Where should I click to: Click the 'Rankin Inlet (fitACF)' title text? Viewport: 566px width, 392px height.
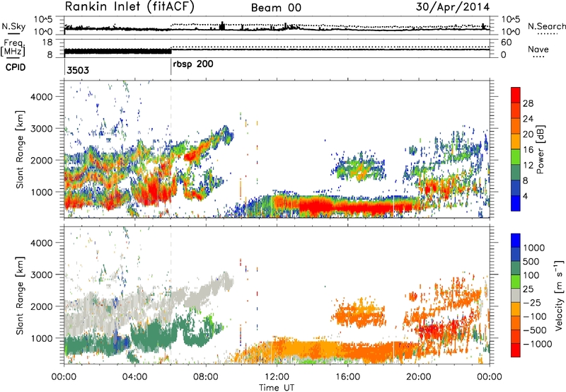[x=129, y=7]
